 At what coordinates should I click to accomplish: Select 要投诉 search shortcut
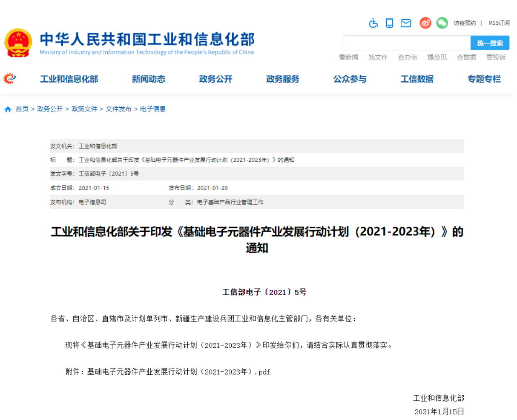coord(496,57)
